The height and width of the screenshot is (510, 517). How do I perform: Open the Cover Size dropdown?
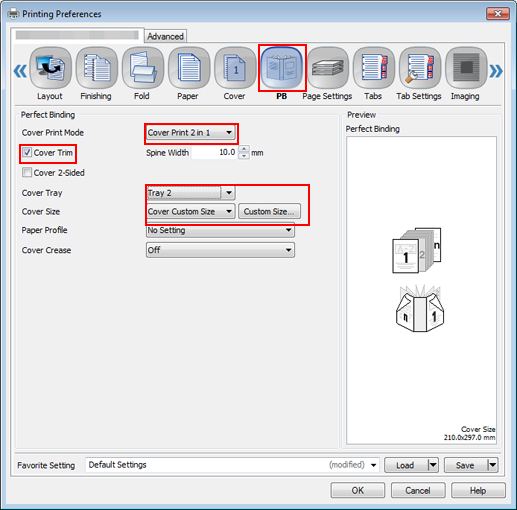[x=191, y=211]
